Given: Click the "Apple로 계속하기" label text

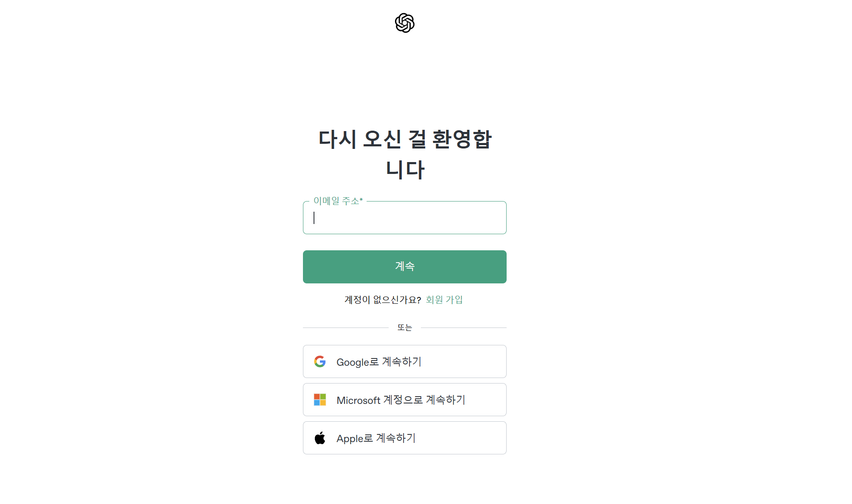Looking at the screenshot, I should [x=376, y=438].
